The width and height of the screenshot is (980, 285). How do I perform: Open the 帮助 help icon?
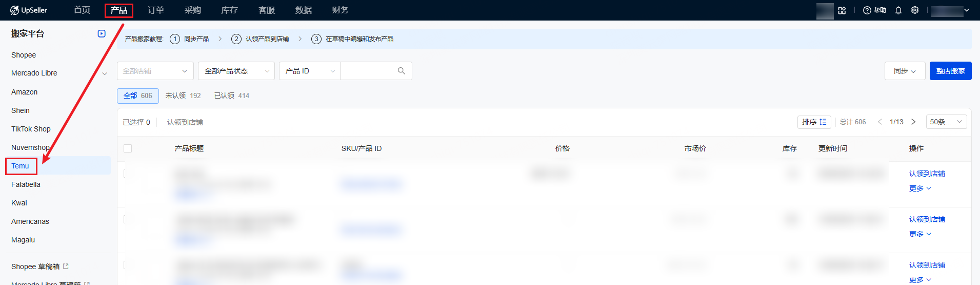[874, 10]
